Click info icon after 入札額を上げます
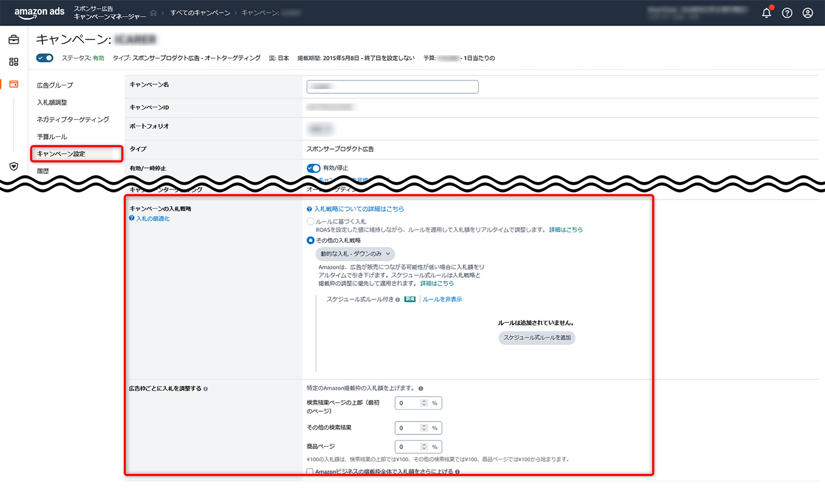 point(421,388)
